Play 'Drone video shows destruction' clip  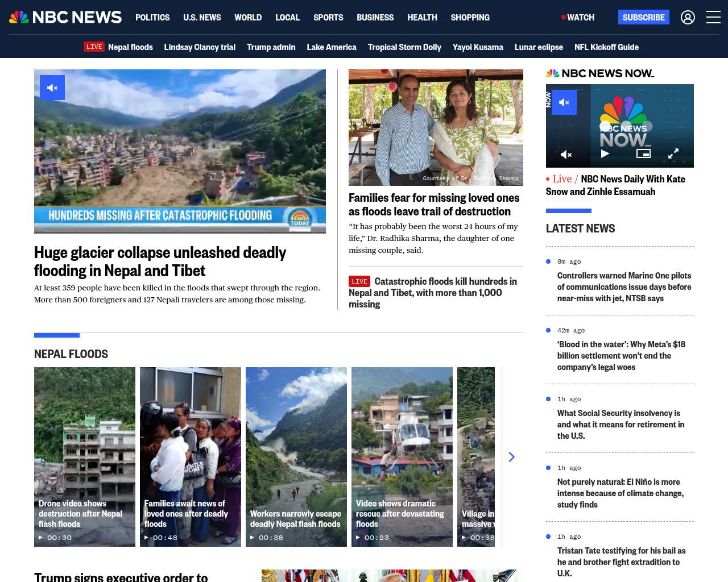(85, 457)
